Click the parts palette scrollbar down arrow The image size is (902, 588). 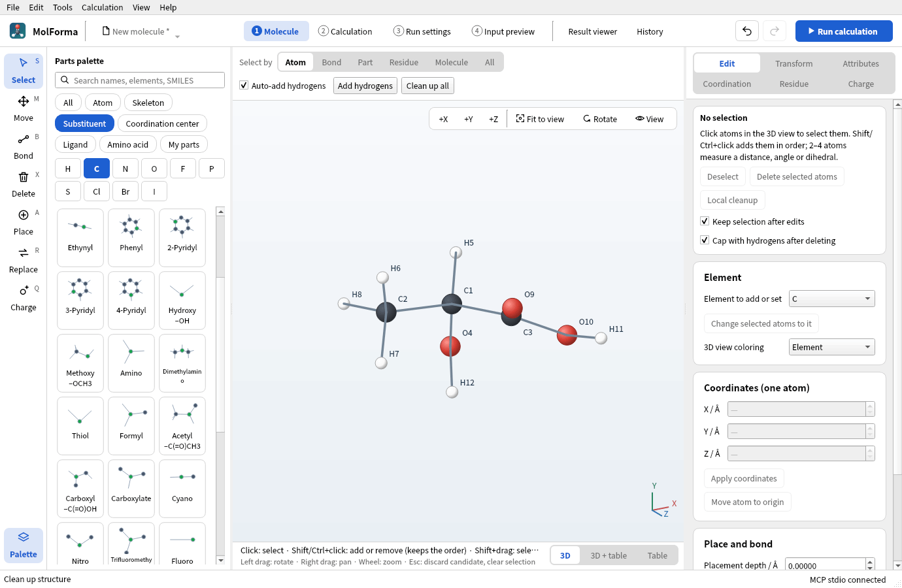coord(220,560)
